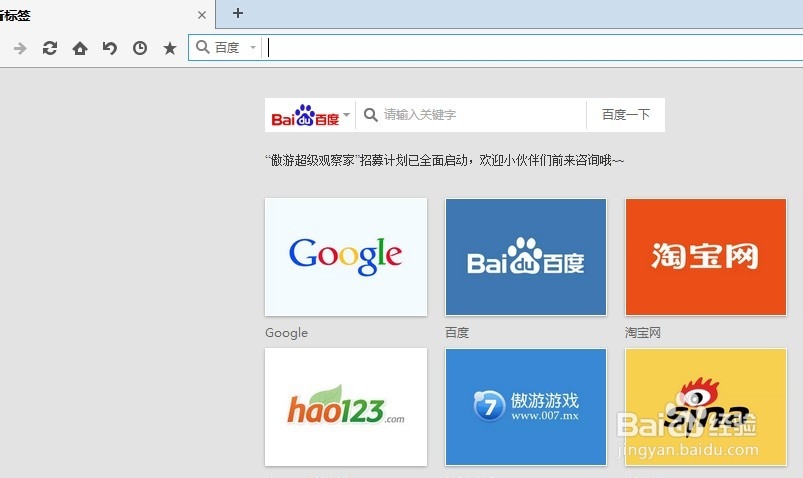
Task: Open the 傲游超级观察家 recruitment announcement link
Action: (444, 161)
